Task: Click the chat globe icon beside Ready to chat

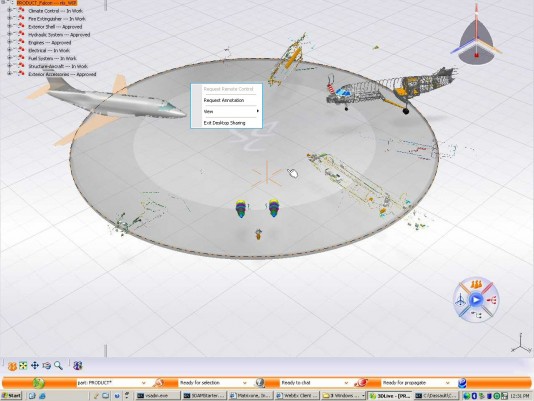Action: [x=260, y=383]
